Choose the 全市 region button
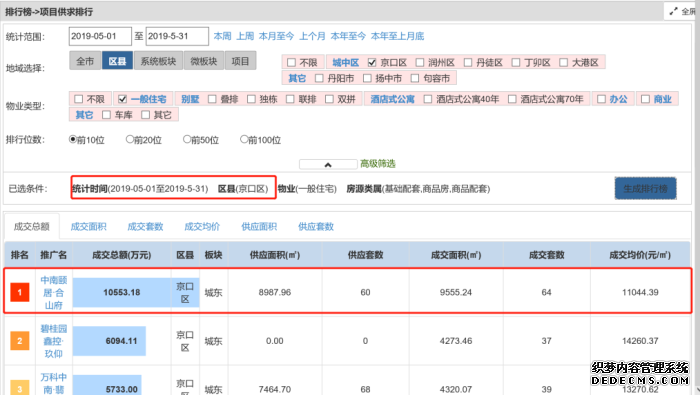Screen dimensions: 700x395 [85, 61]
